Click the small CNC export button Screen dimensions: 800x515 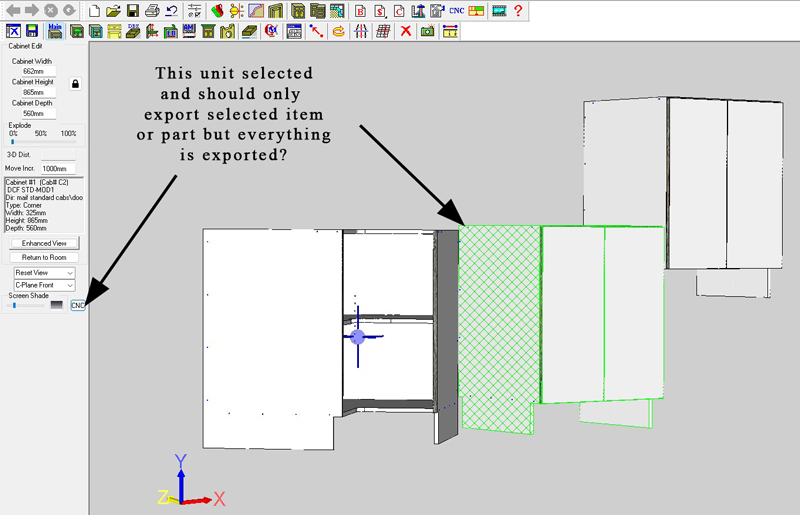click(x=78, y=305)
